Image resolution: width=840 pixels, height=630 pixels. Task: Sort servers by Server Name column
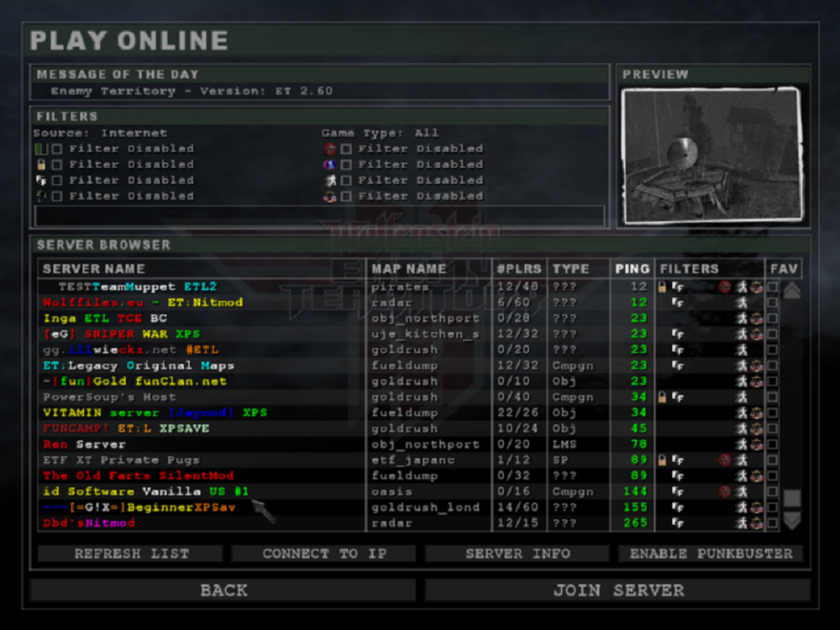point(202,269)
